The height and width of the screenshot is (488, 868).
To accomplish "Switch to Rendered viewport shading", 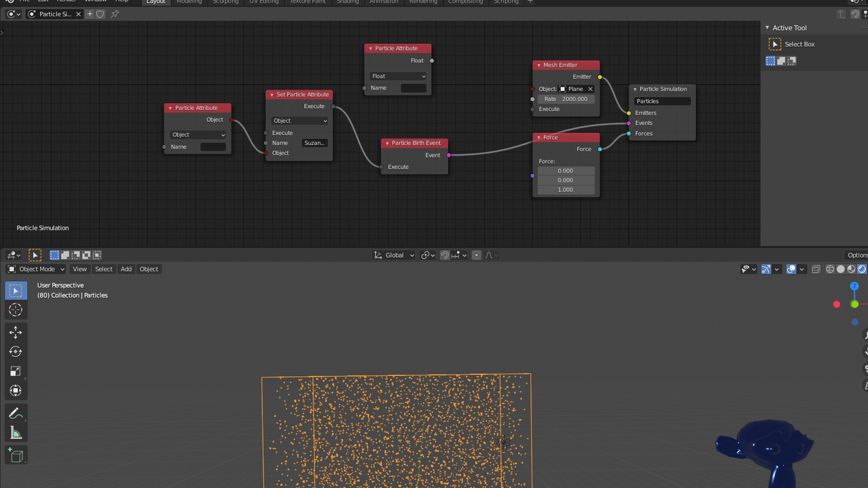I will 860,269.
